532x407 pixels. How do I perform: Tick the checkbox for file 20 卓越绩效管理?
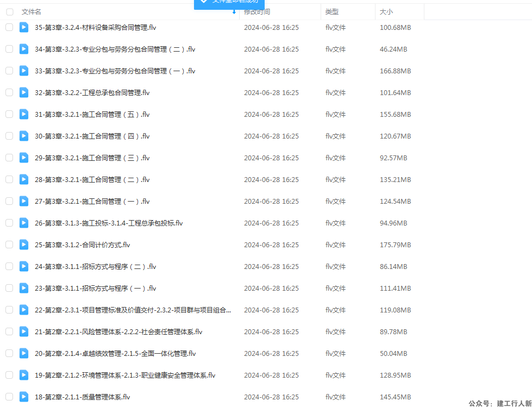coord(9,353)
